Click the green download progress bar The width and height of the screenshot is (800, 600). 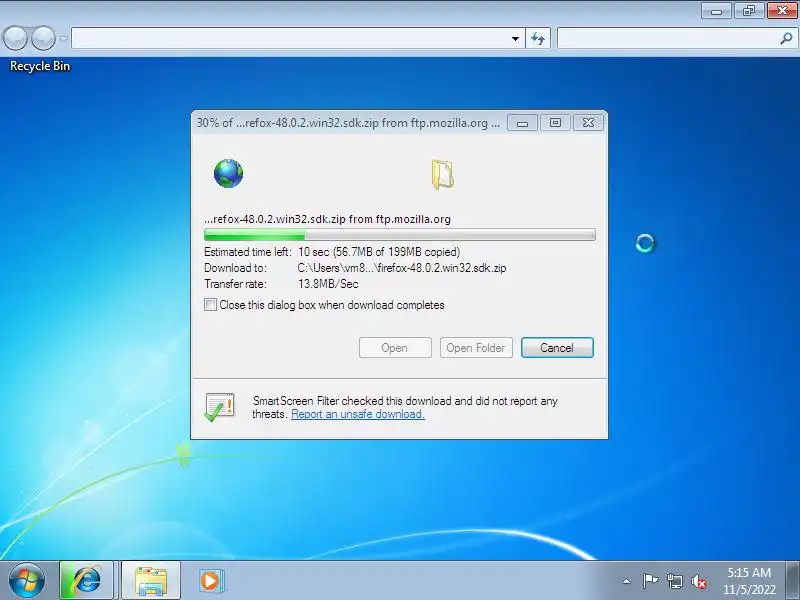(x=399, y=235)
